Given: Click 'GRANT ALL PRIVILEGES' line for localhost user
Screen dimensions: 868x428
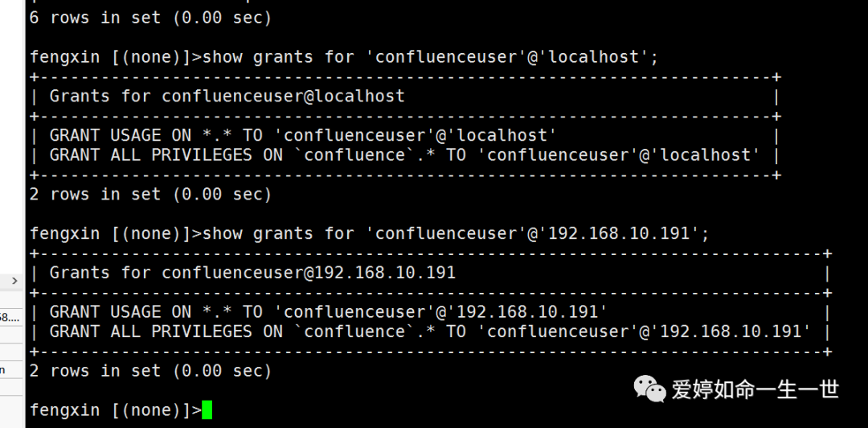Looking at the screenshot, I should [x=404, y=154].
